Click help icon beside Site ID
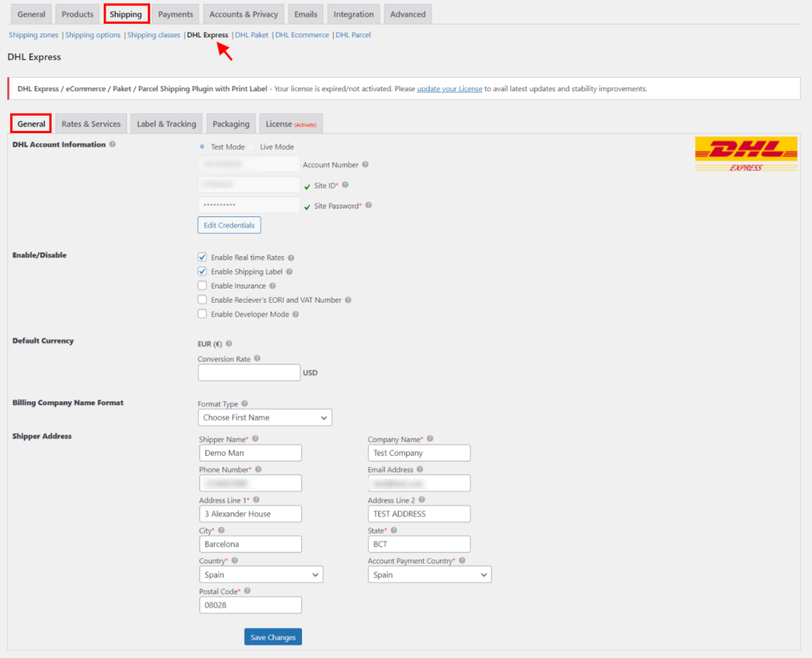Image resolution: width=812 pixels, height=658 pixels. pyautogui.click(x=346, y=185)
